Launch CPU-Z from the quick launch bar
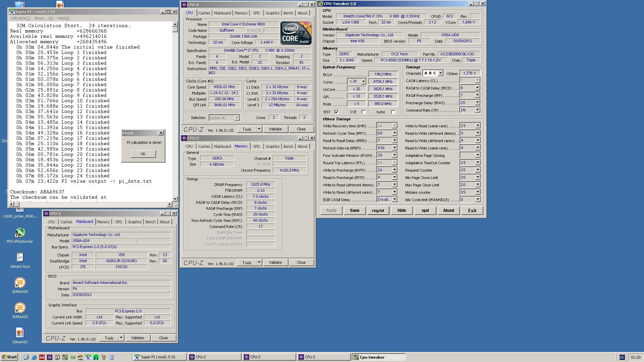This screenshot has width=644, height=362. click(x=50, y=357)
